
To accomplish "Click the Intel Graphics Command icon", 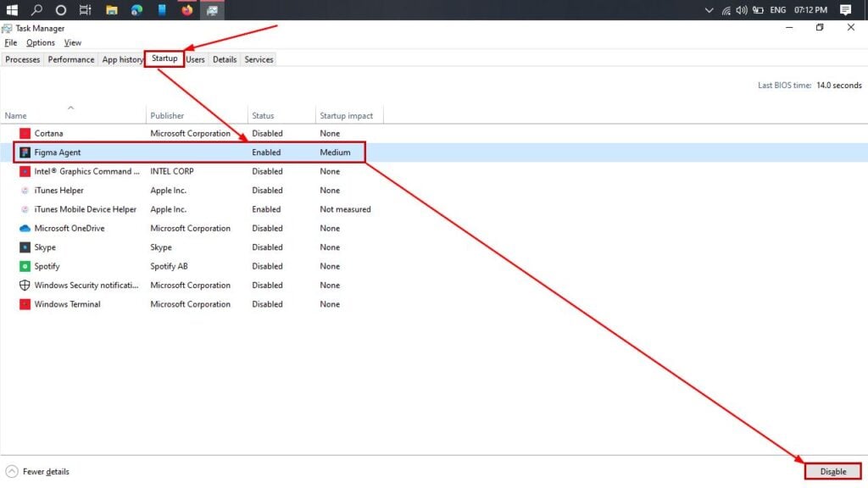I will tap(25, 171).
